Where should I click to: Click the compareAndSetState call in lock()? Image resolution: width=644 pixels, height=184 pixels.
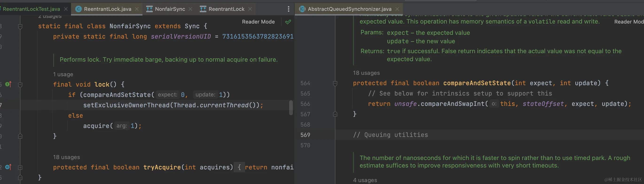tap(117, 95)
